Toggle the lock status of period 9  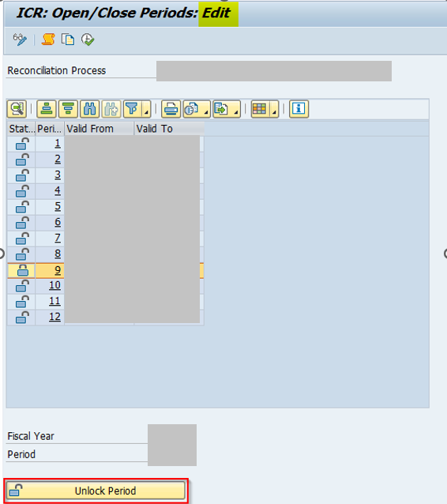point(22,270)
